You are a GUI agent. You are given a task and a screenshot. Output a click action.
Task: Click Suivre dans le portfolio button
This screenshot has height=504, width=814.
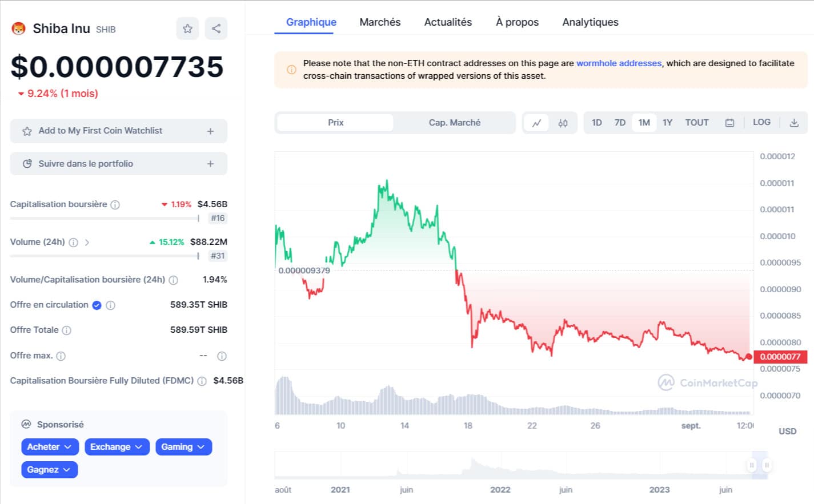[x=119, y=164]
